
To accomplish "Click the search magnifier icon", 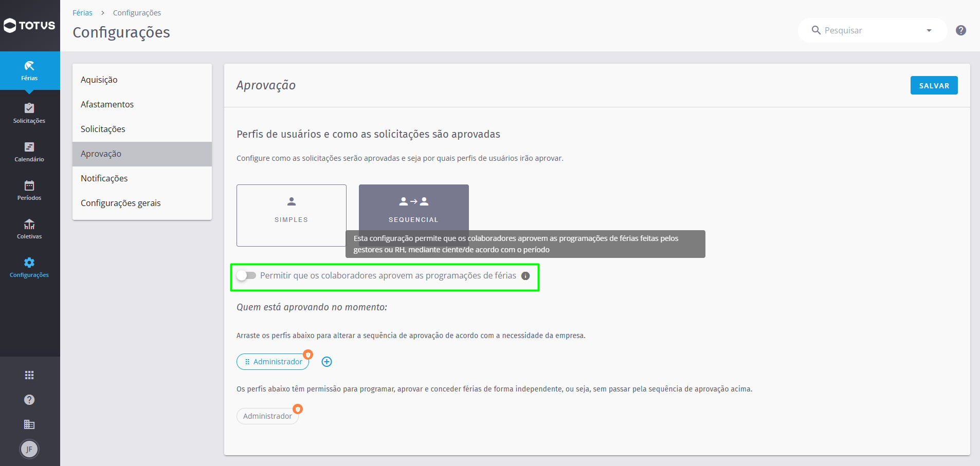I will click(x=816, y=30).
